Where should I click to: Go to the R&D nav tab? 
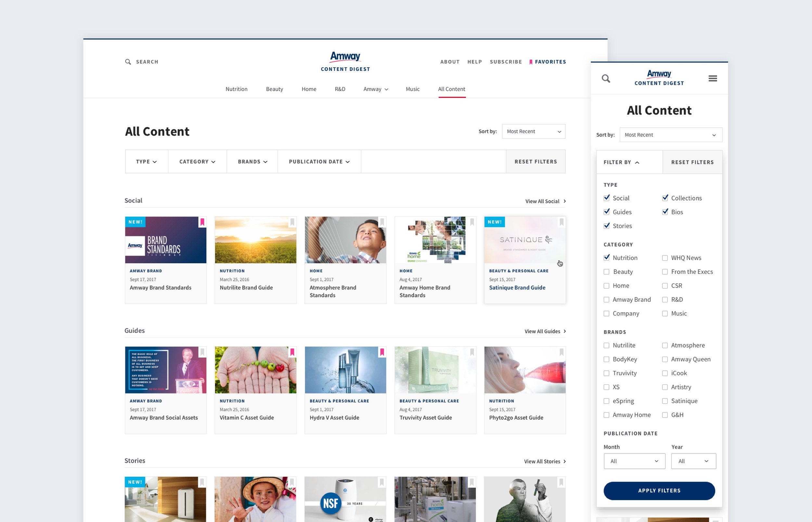(x=340, y=89)
